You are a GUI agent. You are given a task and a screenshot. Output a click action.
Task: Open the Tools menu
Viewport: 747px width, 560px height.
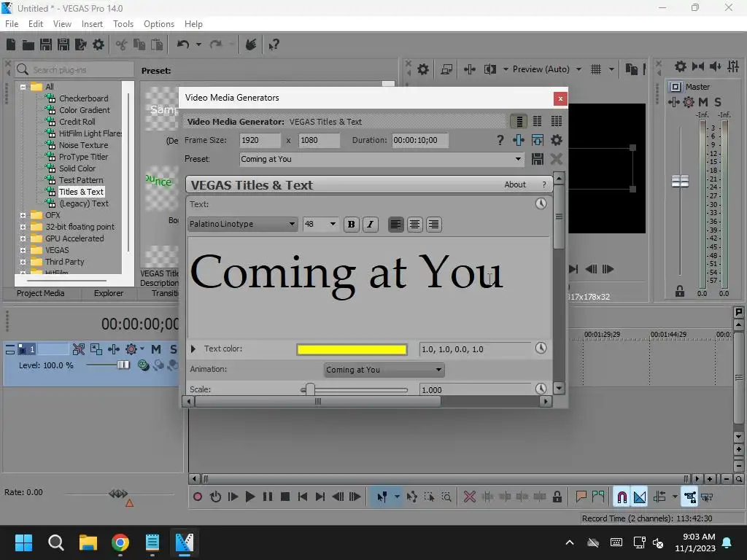tap(123, 24)
